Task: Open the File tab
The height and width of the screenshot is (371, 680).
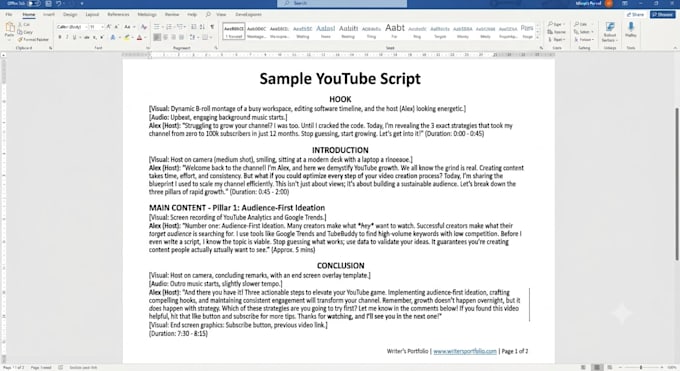Action: [9, 14]
